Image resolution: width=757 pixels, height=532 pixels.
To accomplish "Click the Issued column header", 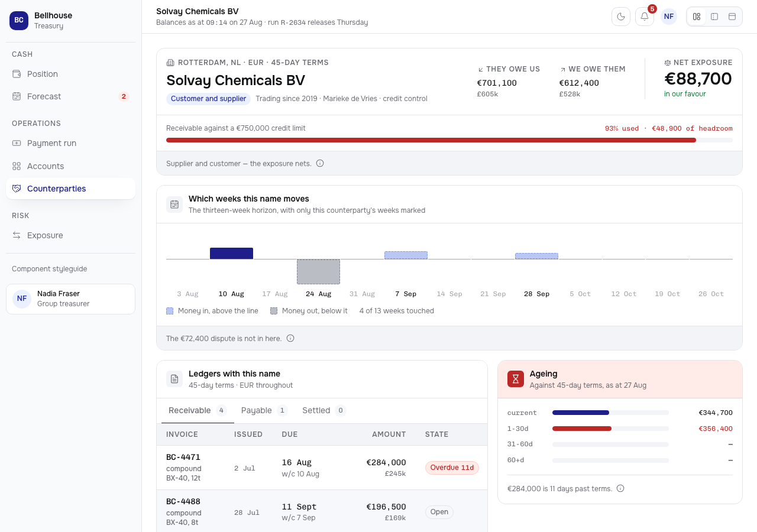I will [248, 434].
